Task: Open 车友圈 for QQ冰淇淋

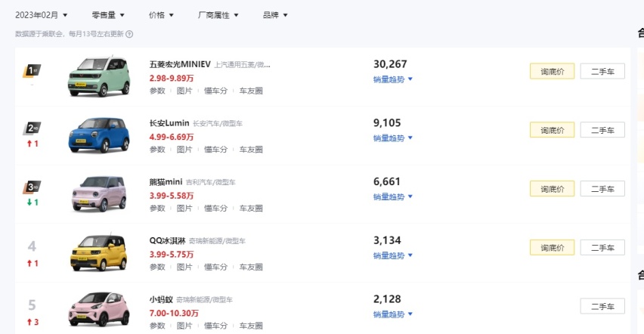Action: pyautogui.click(x=251, y=267)
